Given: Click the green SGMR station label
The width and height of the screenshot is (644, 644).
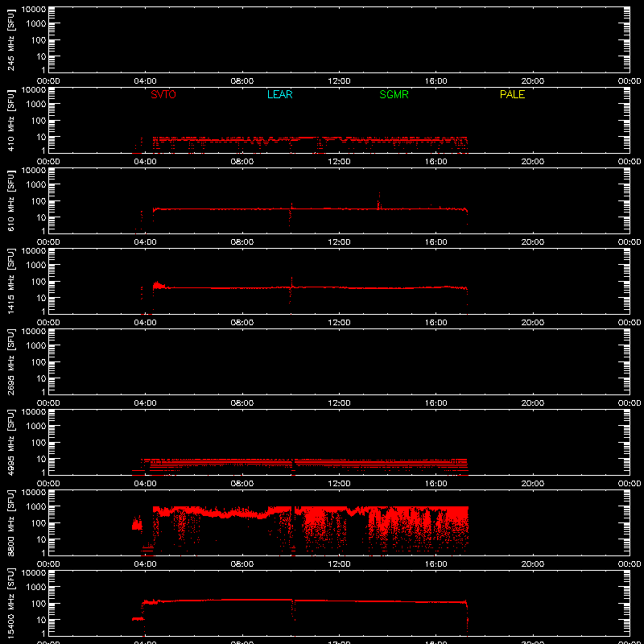Looking at the screenshot, I should click(394, 94).
